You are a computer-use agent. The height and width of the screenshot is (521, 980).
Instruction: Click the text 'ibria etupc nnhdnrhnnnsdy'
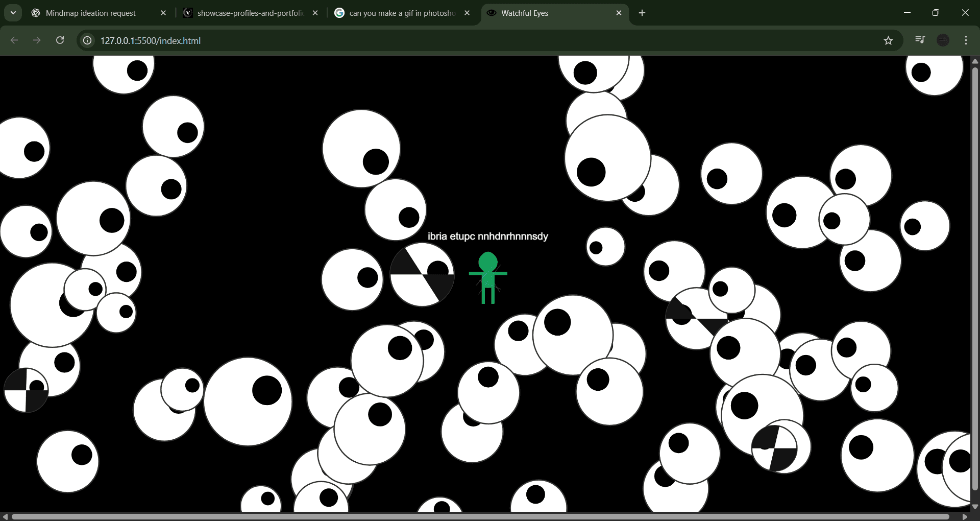[x=487, y=236]
